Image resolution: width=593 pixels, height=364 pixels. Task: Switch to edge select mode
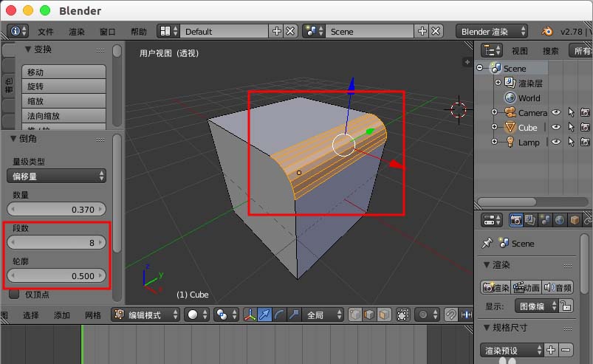point(369,315)
